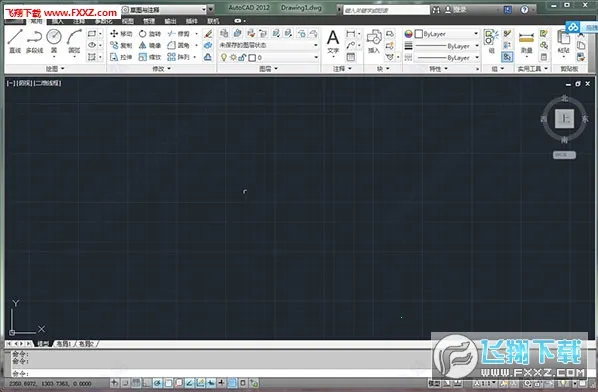598x392 pixels.
Task: Select the 文字 text tool
Action: tap(333, 43)
